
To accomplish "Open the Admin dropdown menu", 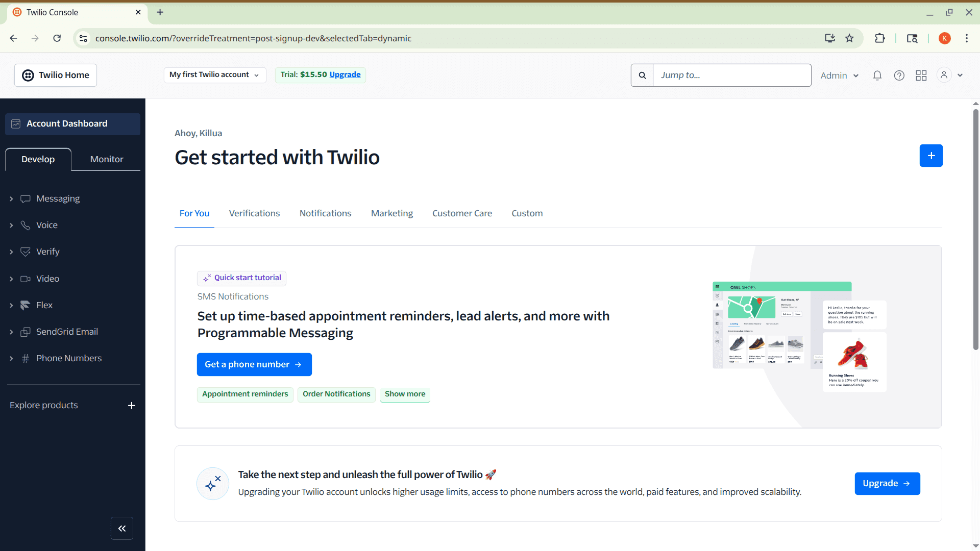I will click(x=839, y=76).
